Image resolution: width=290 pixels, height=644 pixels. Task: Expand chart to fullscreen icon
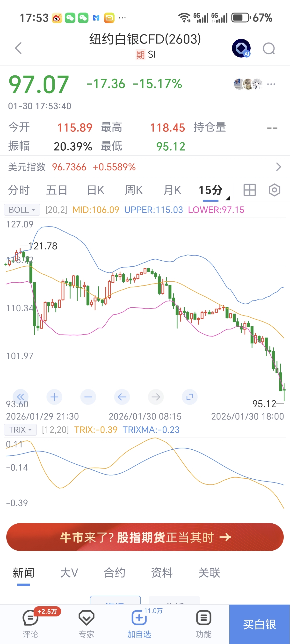click(189, 397)
